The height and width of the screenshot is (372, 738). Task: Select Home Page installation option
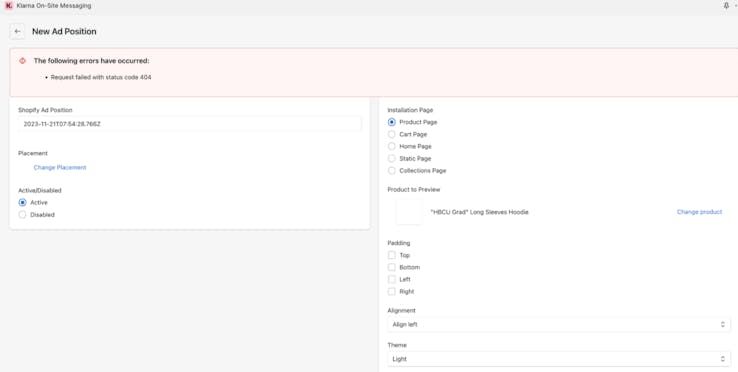392,146
